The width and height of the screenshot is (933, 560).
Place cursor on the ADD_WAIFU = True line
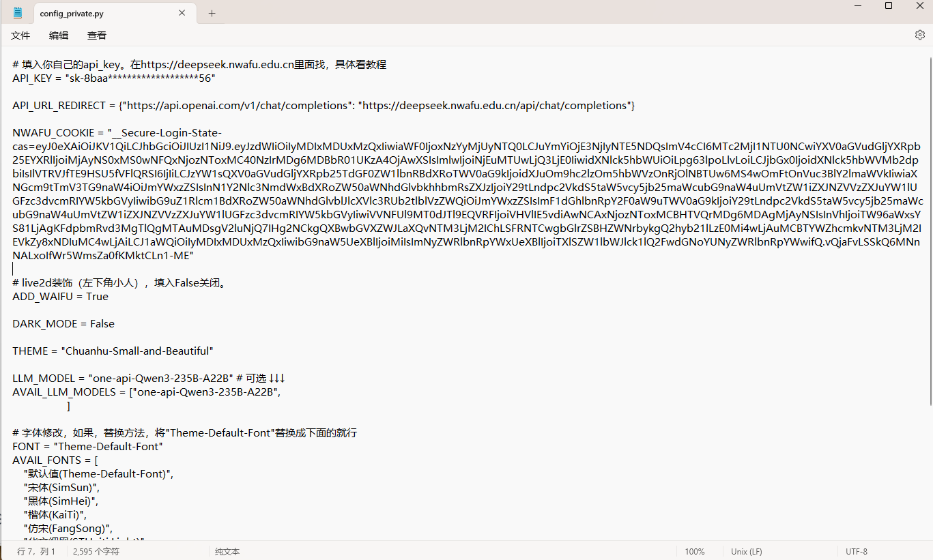click(61, 297)
